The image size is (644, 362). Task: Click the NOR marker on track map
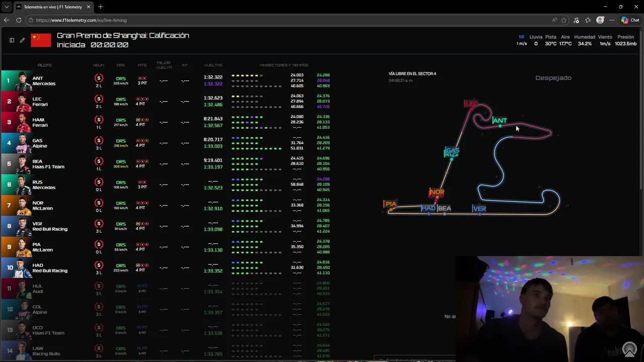(437, 192)
